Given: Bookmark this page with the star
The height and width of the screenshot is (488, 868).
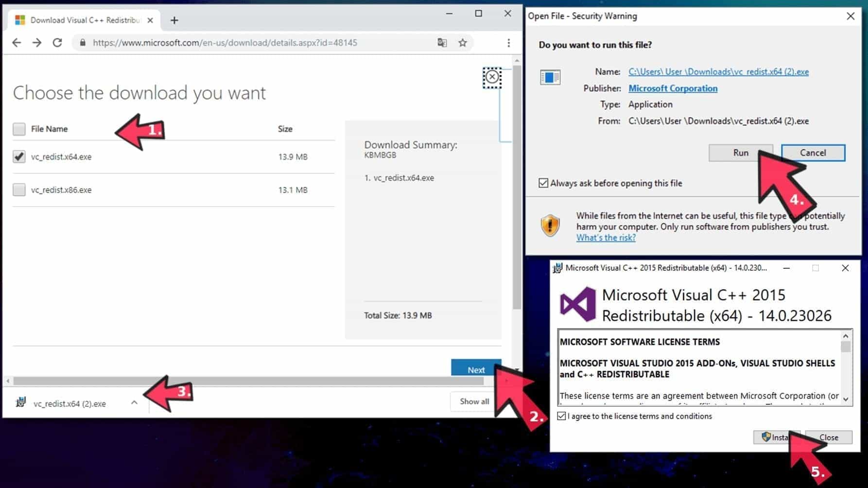Looking at the screenshot, I should pos(463,43).
